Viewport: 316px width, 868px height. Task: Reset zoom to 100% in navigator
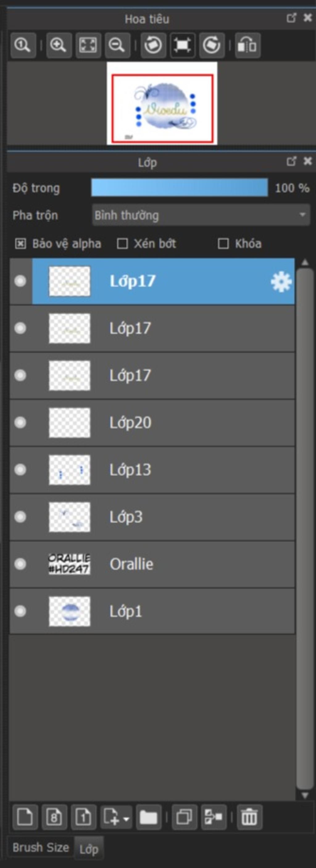(x=23, y=45)
